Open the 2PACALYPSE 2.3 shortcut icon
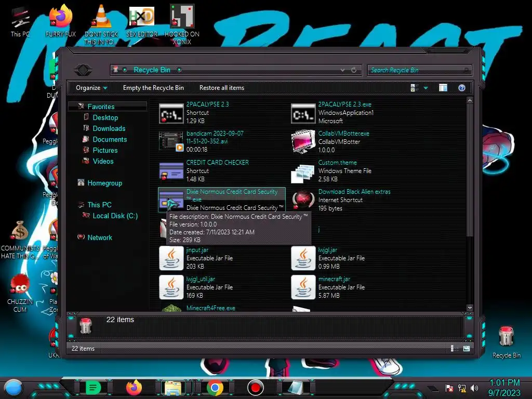Screen dimensions: 532x399 tap(171, 113)
